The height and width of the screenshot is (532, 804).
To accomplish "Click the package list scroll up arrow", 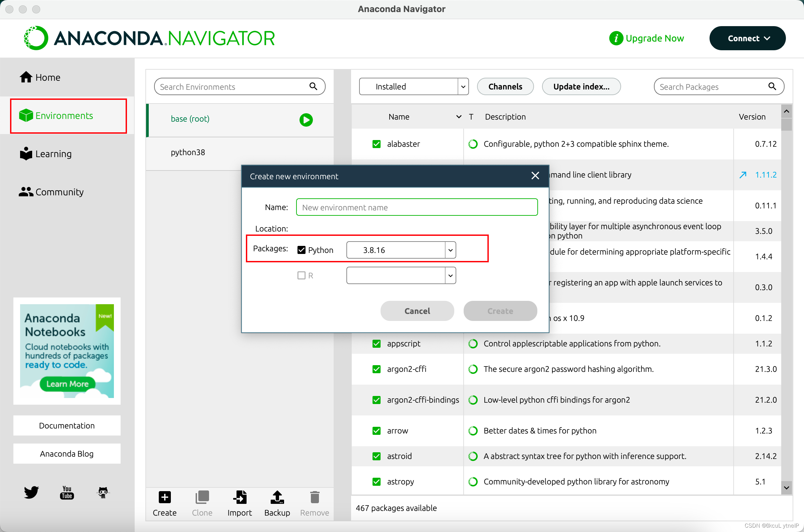I will [786, 111].
